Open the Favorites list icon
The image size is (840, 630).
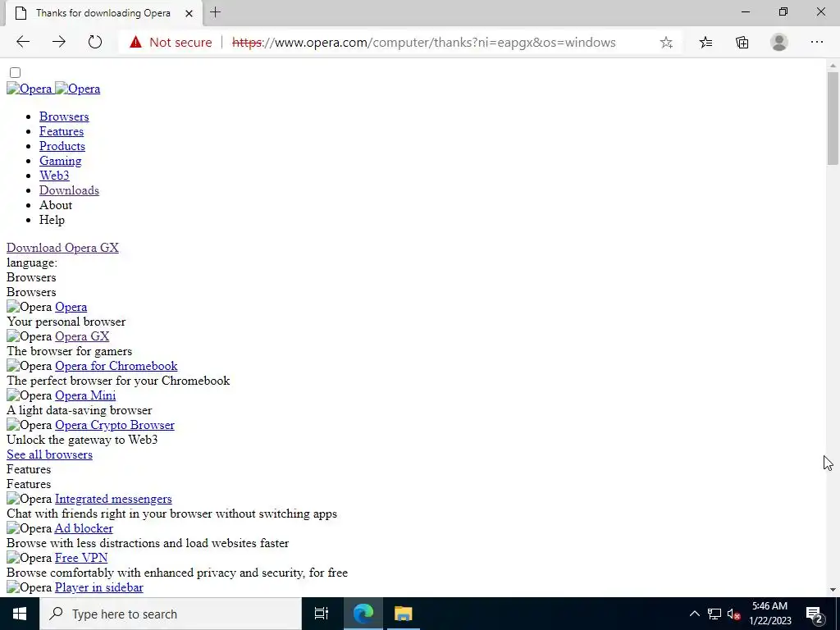(706, 43)
